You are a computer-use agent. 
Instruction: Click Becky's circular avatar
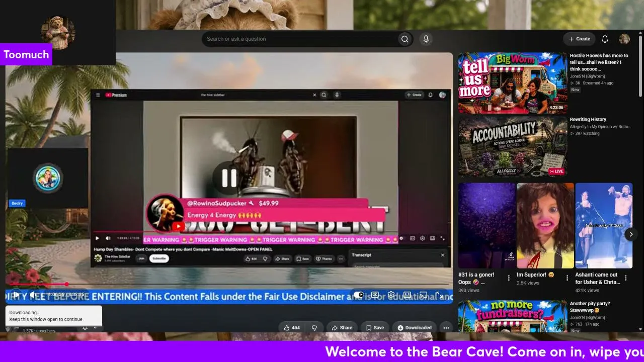click(48, 178)
